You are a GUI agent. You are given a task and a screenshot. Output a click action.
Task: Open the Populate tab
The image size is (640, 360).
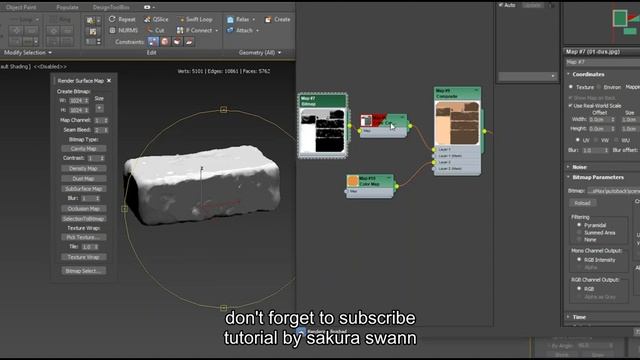point(67,7)
